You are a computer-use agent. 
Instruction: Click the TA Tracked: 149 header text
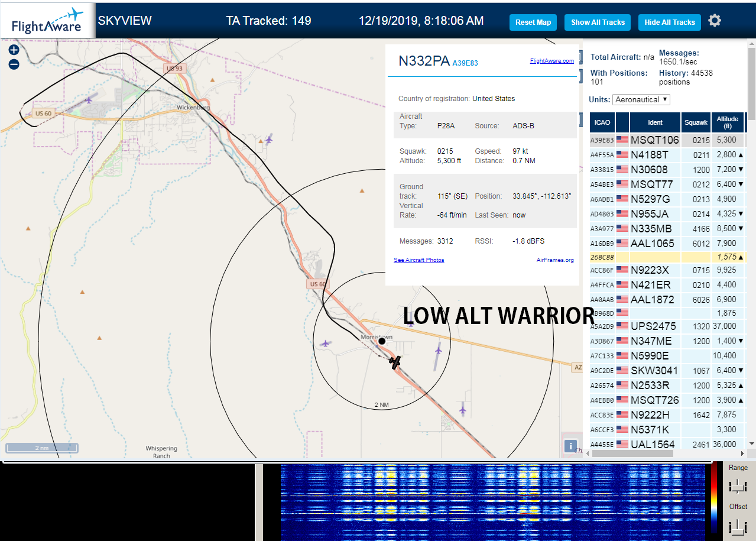(x=268, y=21)
